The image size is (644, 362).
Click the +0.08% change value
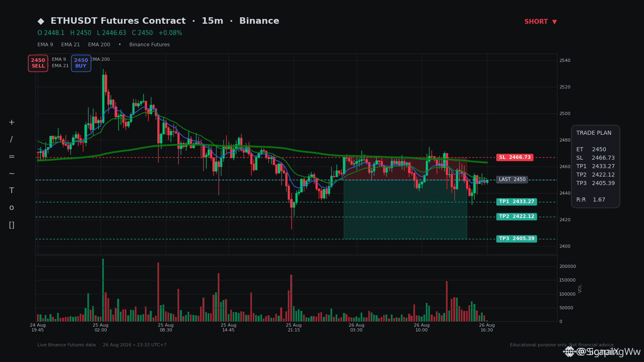(x=170, y=33)
